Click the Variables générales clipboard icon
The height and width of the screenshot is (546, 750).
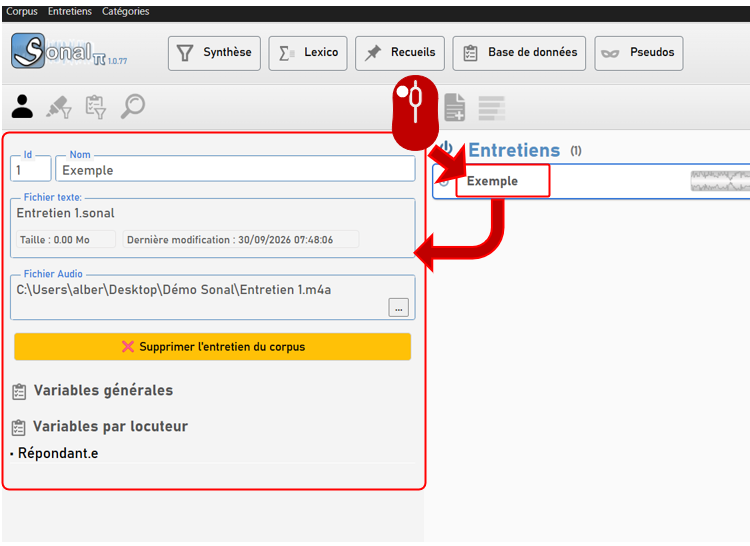[x=19, y=392]
